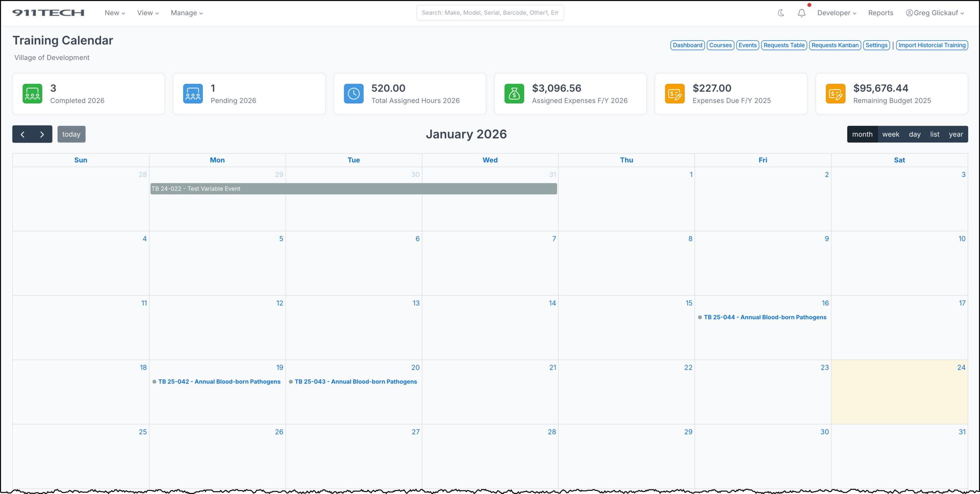Expand the New dropdown menu
The height and width of the screenshot is (494, 980).
115,13
